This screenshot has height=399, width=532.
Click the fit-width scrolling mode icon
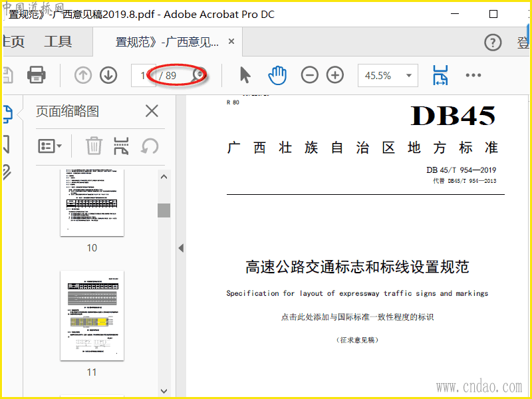pos(440,75)
